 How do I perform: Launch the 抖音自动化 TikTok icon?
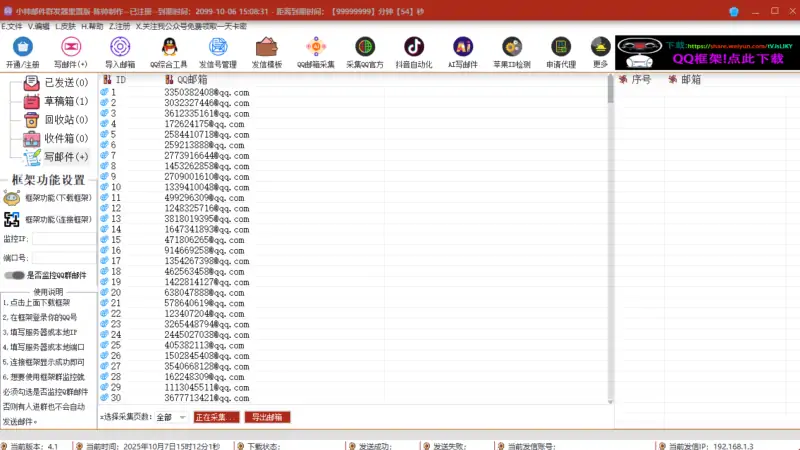413,49
